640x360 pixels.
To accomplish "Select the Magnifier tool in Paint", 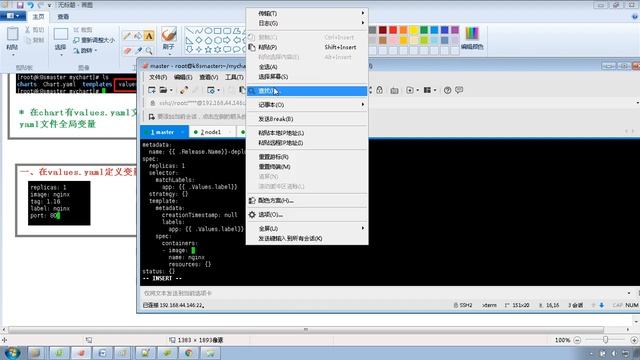I will pyautogui.click(x=149, y=51).
